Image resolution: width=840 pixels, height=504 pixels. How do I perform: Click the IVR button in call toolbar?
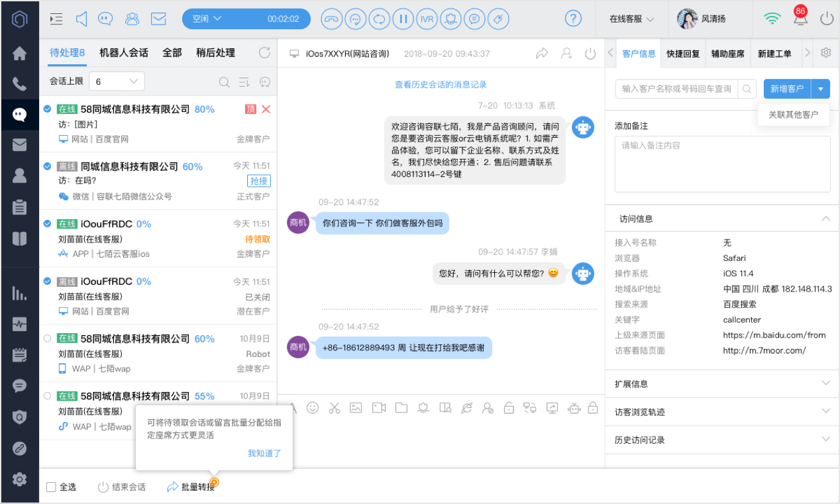(x=427, y=19)
